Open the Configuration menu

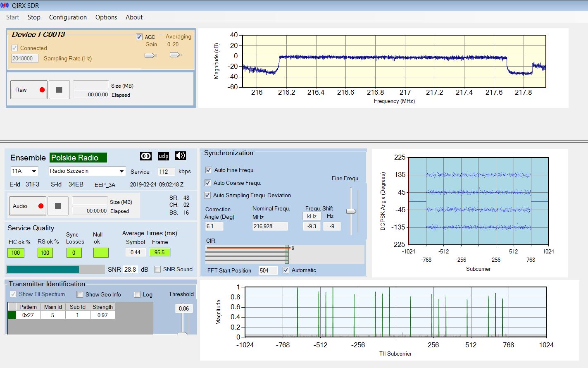[68, 17]
